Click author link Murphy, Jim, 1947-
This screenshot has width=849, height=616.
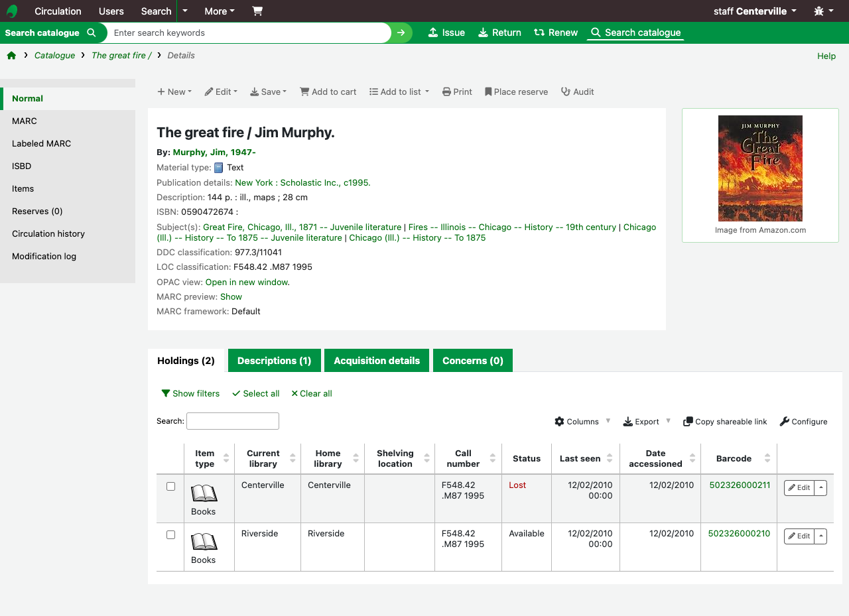pos(214,152)
